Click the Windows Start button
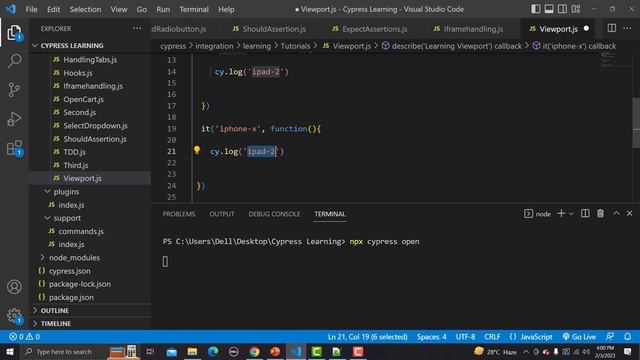The height and width of the screenshot is (360, 640). tap(10, 351)
